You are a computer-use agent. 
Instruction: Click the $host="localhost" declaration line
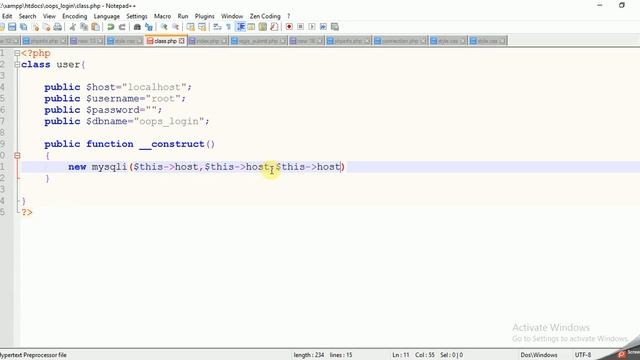pos(118,87)
